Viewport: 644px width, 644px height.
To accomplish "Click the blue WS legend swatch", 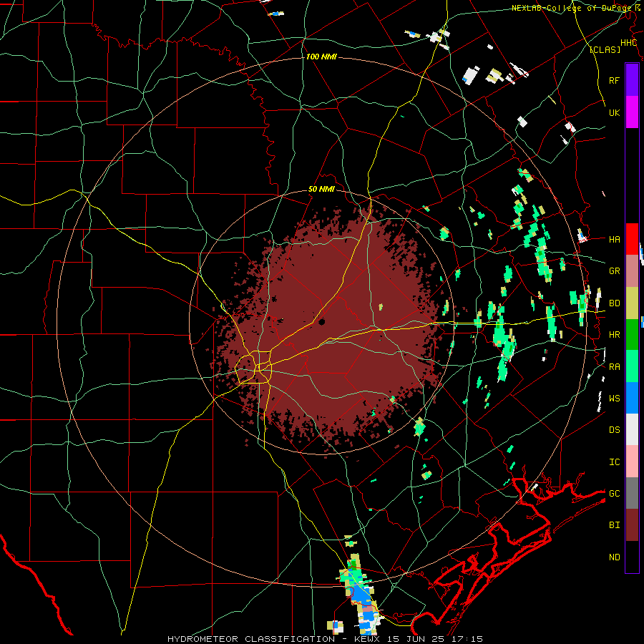I will tap(632, 398).
